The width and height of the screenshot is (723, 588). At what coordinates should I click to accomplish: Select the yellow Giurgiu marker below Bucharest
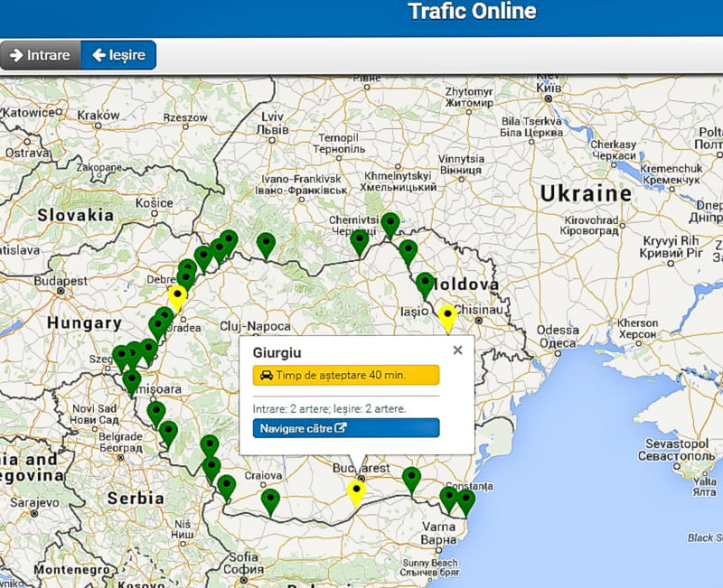tap(356, 493)
